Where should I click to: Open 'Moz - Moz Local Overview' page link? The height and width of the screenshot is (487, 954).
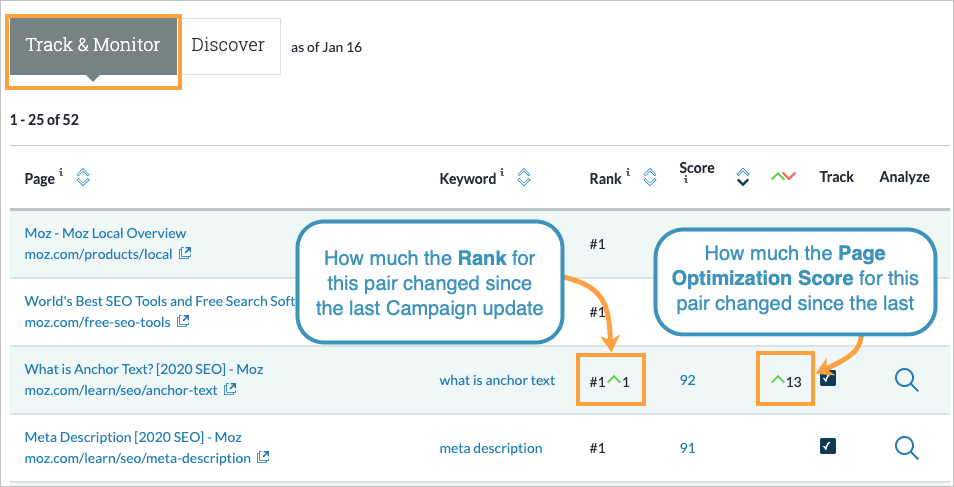coord(106,233)
